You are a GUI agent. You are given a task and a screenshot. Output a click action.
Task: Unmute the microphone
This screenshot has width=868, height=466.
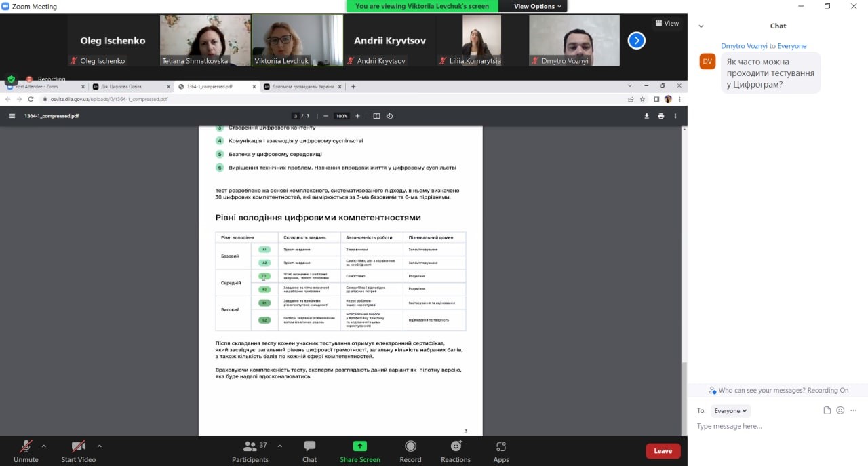click(x=26, y=451)
